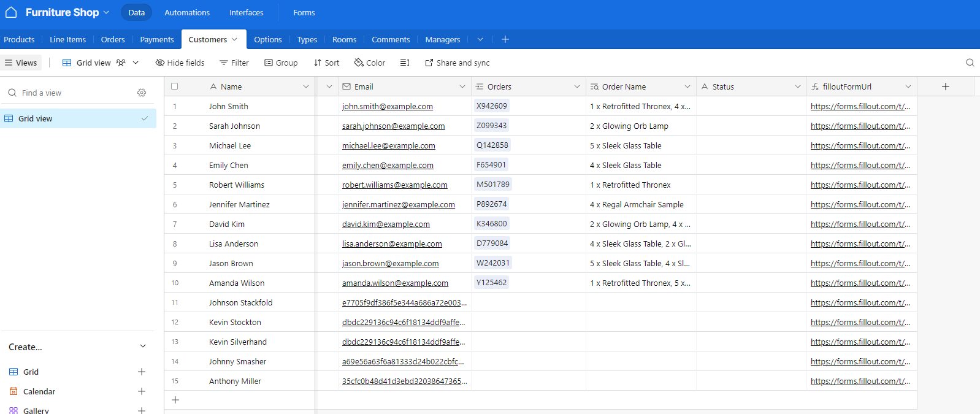Open Status column dropdown arrow
The image size is (980, 414).
[x=798, y=86]
